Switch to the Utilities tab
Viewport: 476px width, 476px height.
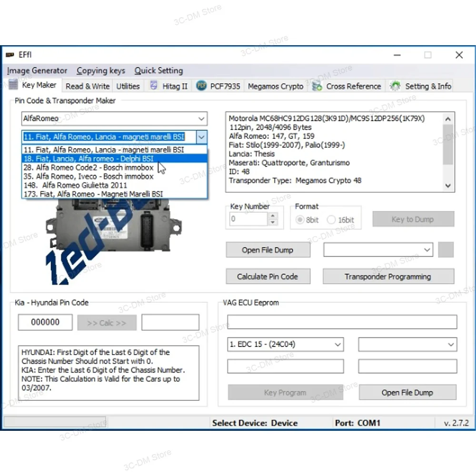128,86
